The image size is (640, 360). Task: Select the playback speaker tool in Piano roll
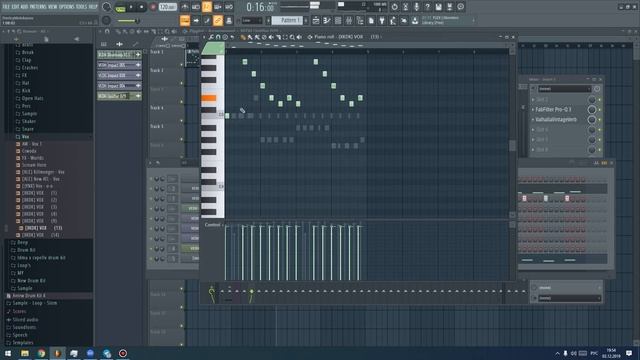coord(299,37)
